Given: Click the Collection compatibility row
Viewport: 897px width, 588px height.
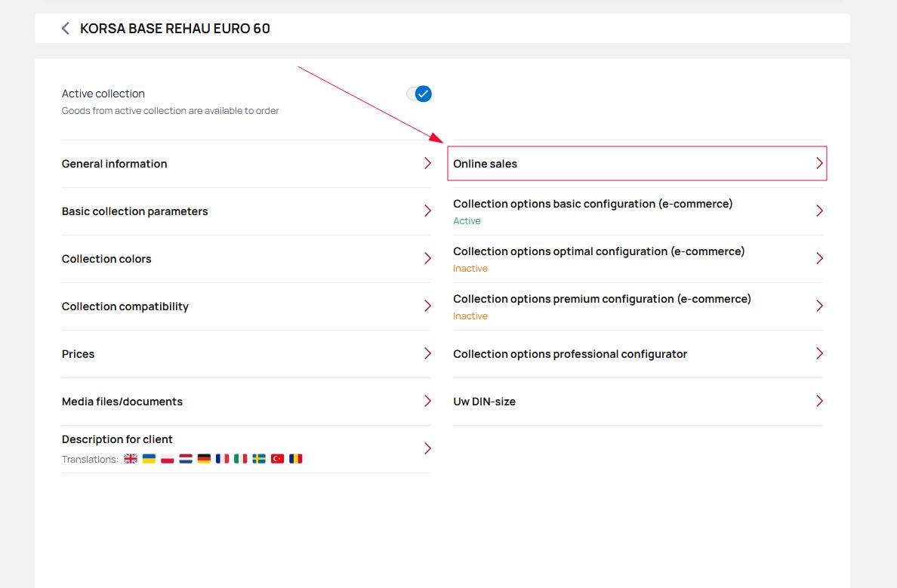Looking at the screenshot, I should 125,306.
